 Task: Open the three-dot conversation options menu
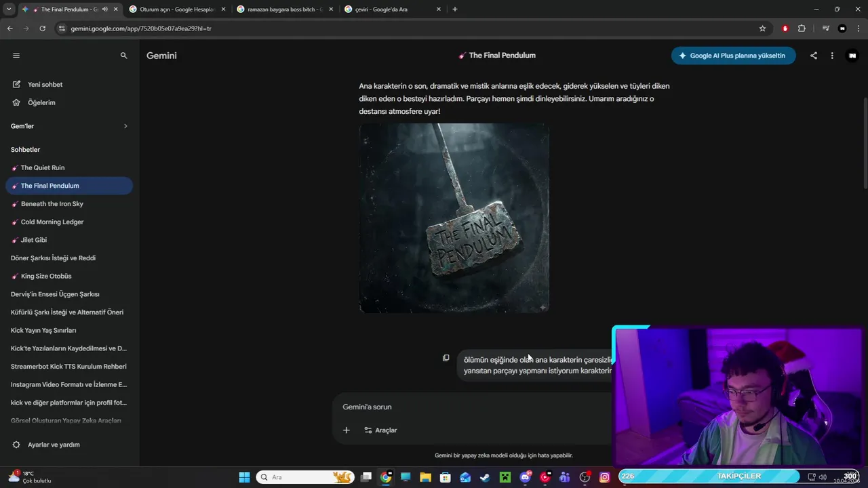point(832,56)
